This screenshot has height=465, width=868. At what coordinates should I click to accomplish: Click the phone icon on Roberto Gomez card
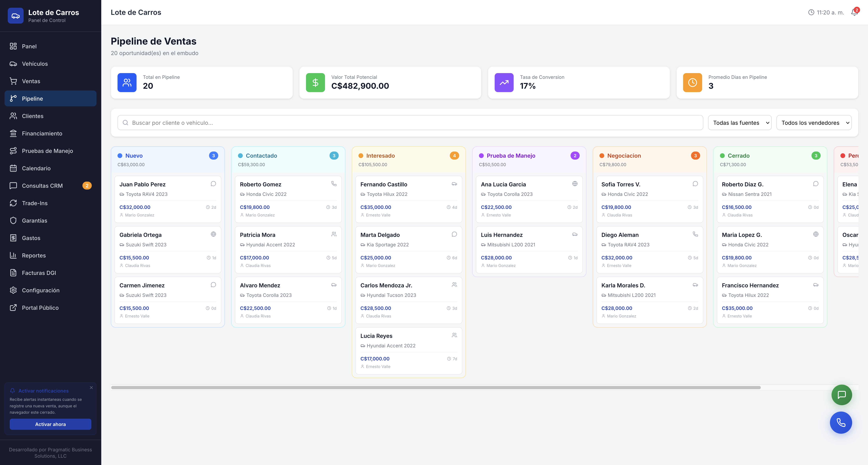point(334,184)
